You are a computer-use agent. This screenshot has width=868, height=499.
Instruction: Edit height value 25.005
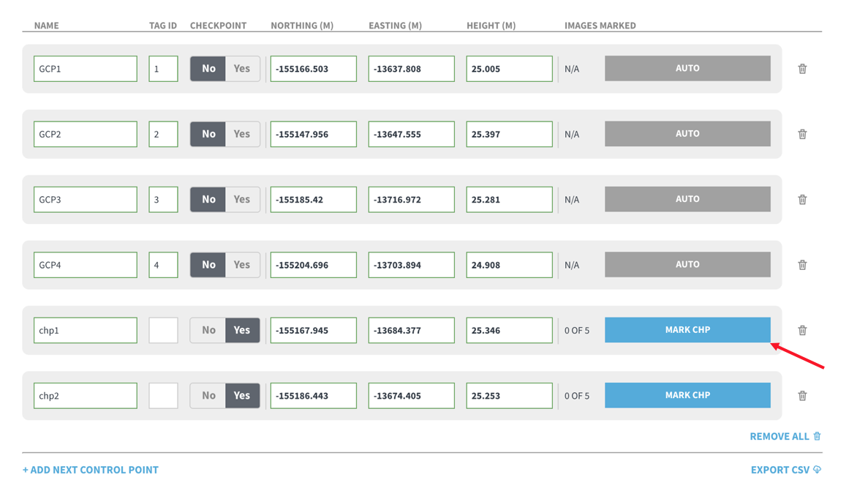pos(509,69)
